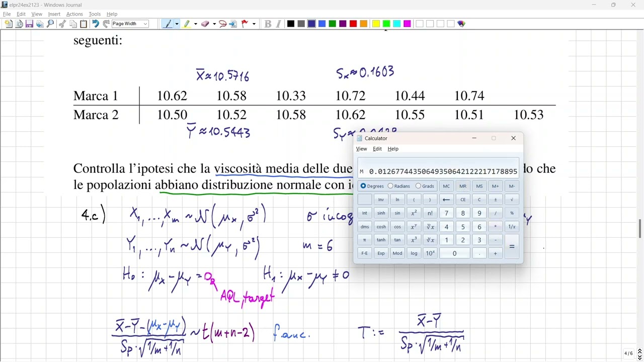Image resolution: width=644 pixels, height=362 pixels.
Task: Open the Tools menu in Journal
Action: 95,14
